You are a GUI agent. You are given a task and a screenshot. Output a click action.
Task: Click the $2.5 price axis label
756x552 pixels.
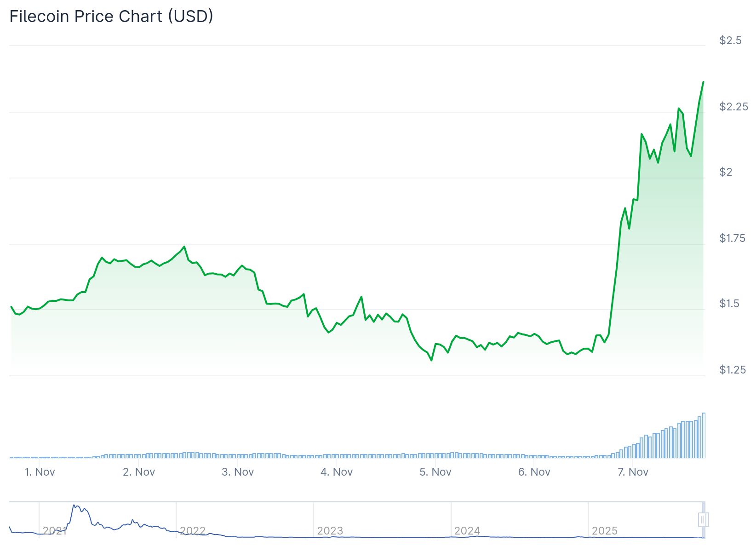pyautogui.click(x=730, y=40)
